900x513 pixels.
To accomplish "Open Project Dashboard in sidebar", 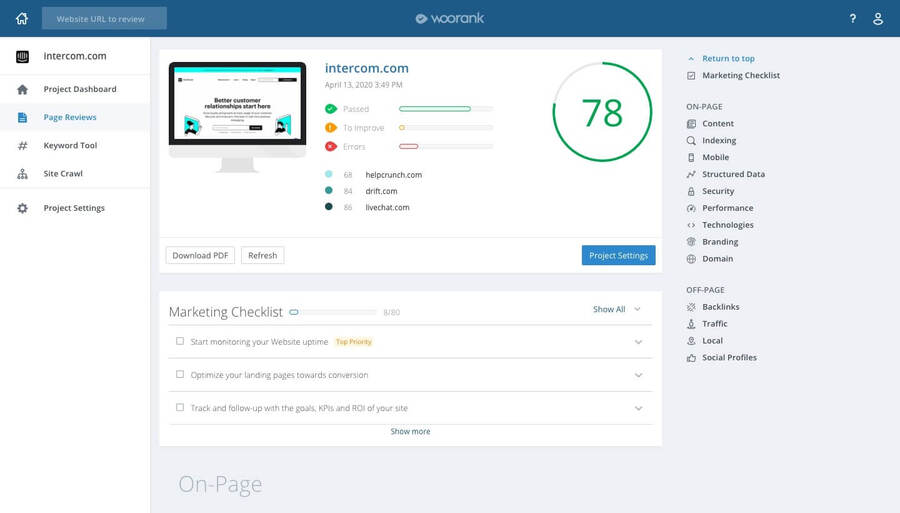I will coord(75,89).
